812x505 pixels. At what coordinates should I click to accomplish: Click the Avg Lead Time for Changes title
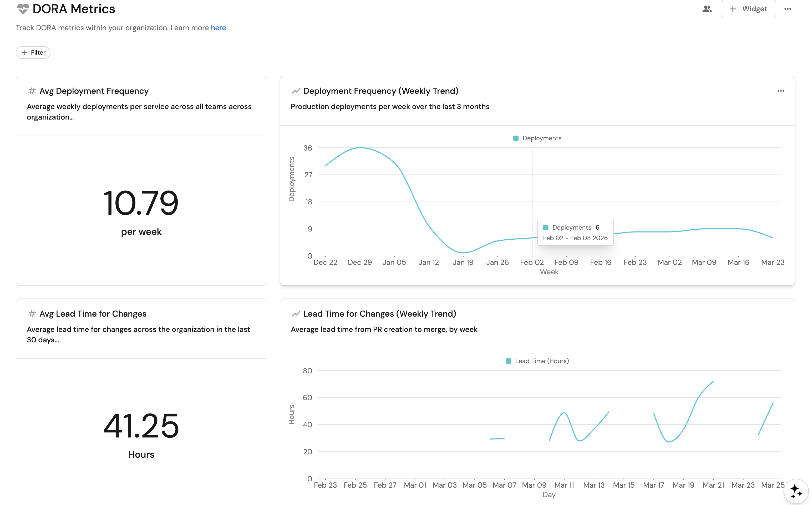(93, 314)
